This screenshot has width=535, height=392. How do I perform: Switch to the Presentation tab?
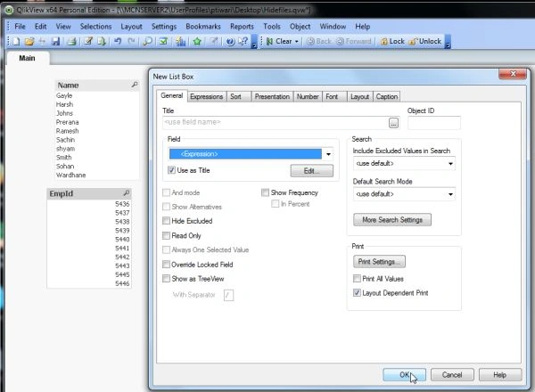pyautogui.click(x=272, y=97)
